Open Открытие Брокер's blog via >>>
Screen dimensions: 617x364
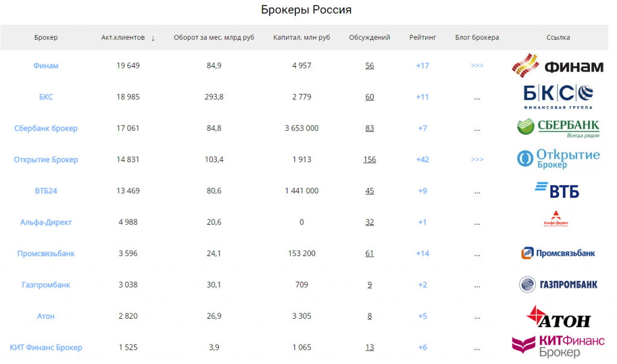pos(477,159)
